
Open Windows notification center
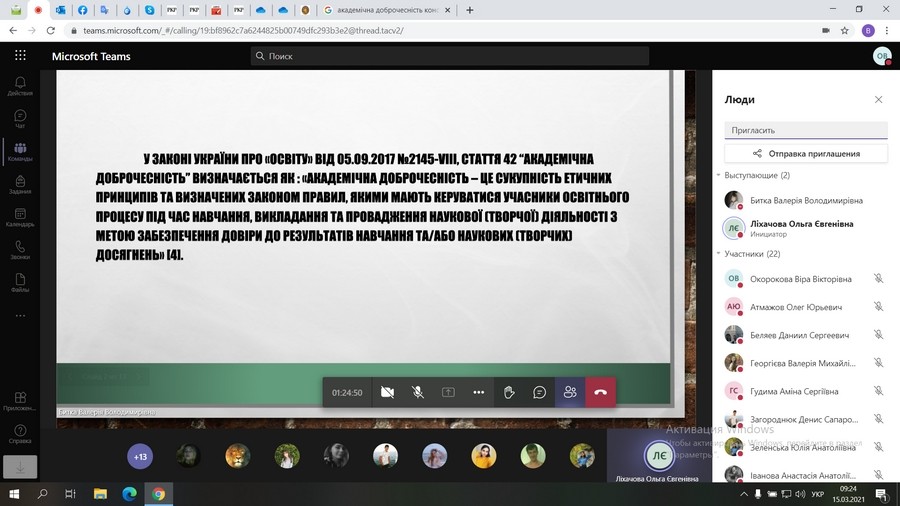(881, 494)
